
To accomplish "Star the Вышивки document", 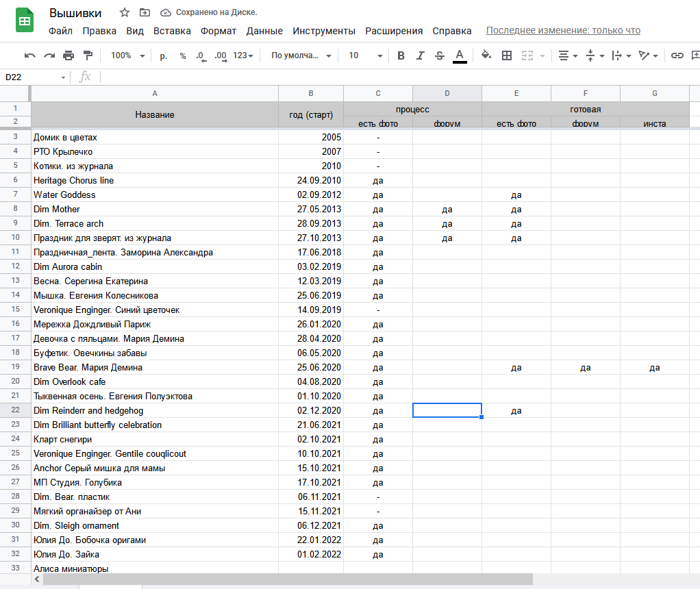I will tap(124, 12).
